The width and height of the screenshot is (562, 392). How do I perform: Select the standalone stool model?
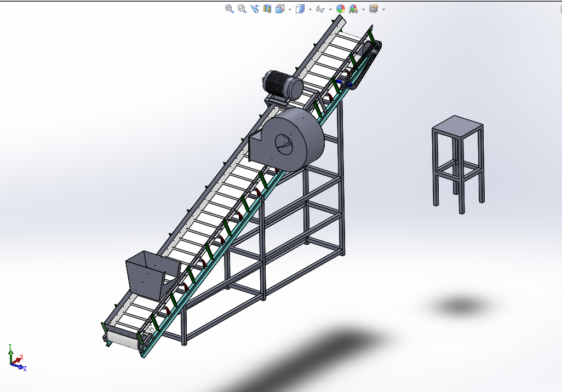pos(458,164)
